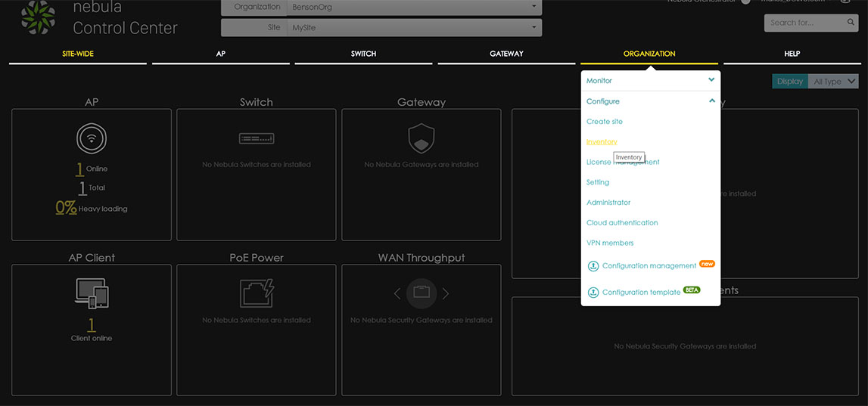
Task: Click 'No Nebula Gateways are installed' text
Action: 422,165
